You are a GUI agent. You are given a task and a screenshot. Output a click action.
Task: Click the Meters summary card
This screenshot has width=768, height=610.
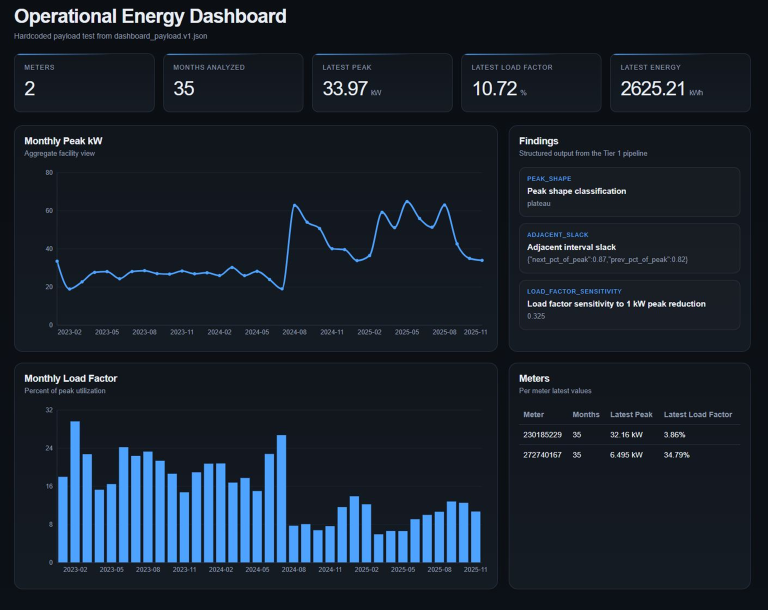click(x=84, y=82)
